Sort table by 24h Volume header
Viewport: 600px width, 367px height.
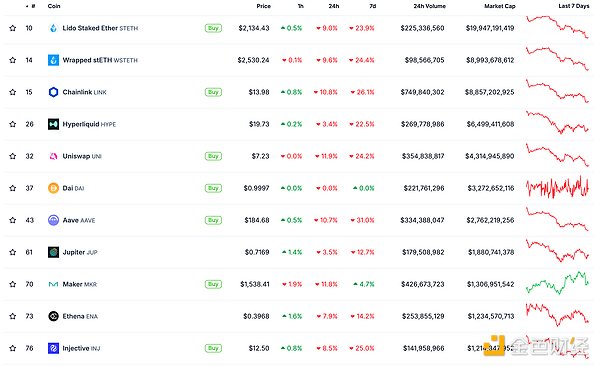(x=429, y=6)
